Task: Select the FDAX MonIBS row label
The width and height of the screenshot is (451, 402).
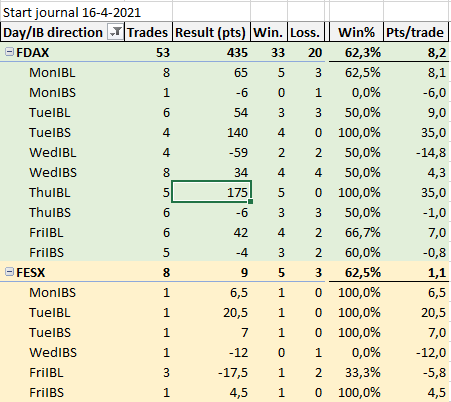Action: (52, 92)
